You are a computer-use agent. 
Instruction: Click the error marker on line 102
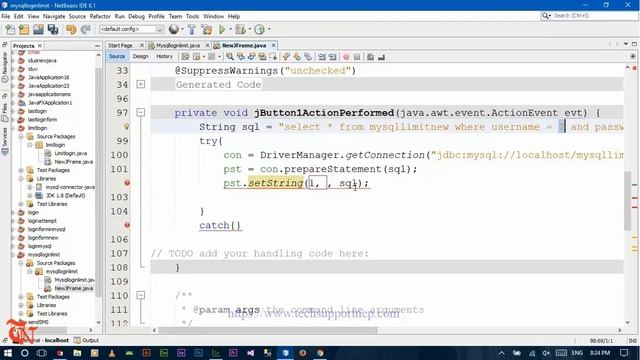tap(127, 183)
